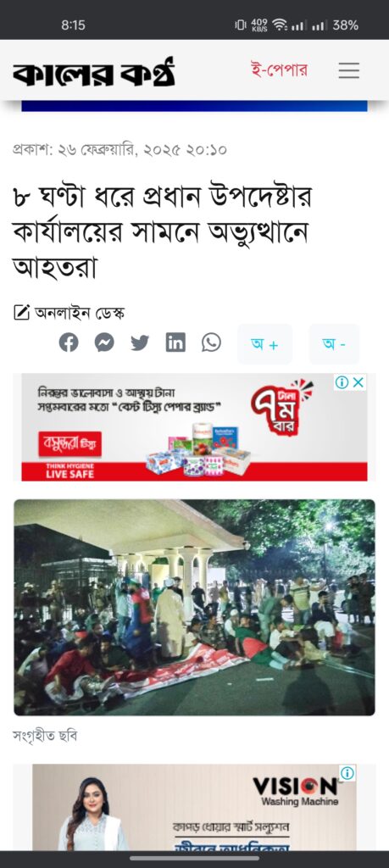Viewport: 389px width, 868px height.
Task: Share article via WhatsApp icon
Action: pos(211,342)
